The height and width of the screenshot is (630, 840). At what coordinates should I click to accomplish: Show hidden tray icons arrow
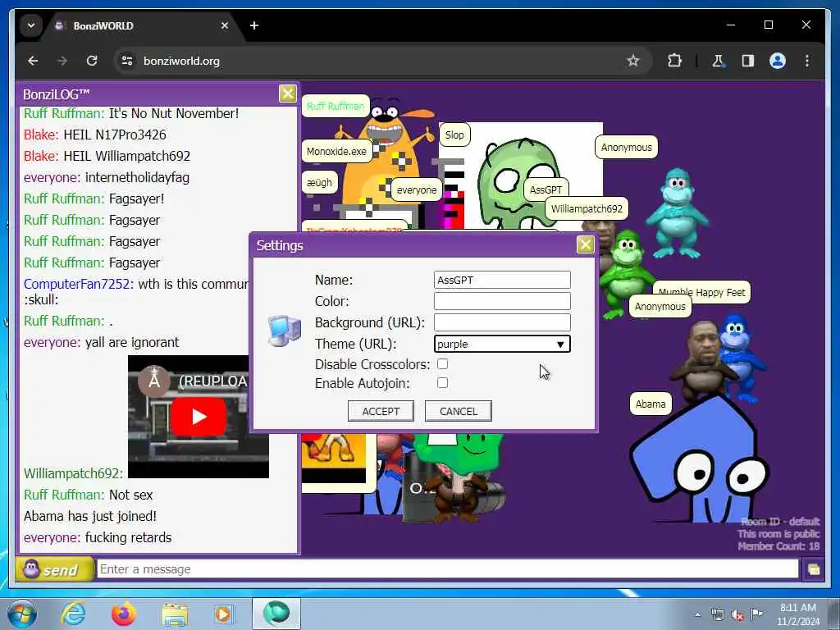pyautogui.click(x=697, y=614)
